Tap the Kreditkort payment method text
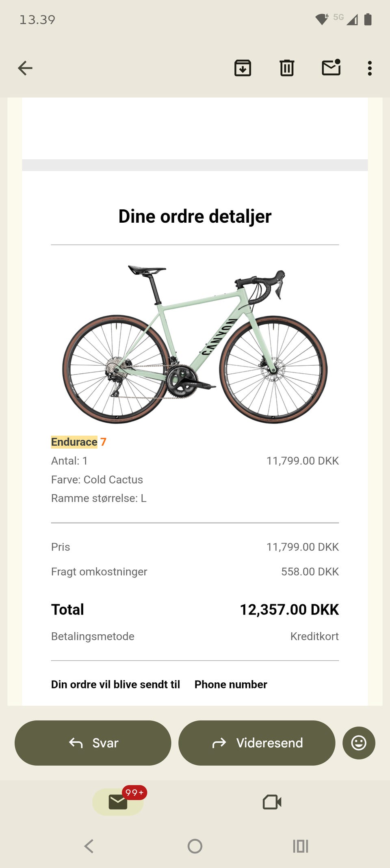The width and height of the screenshot is (390, 868). (x=314, y=636)
